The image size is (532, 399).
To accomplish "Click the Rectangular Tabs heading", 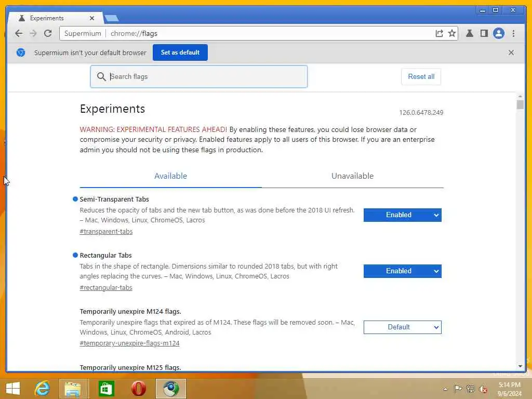I will pyautogui.click(x=105, y=256).
